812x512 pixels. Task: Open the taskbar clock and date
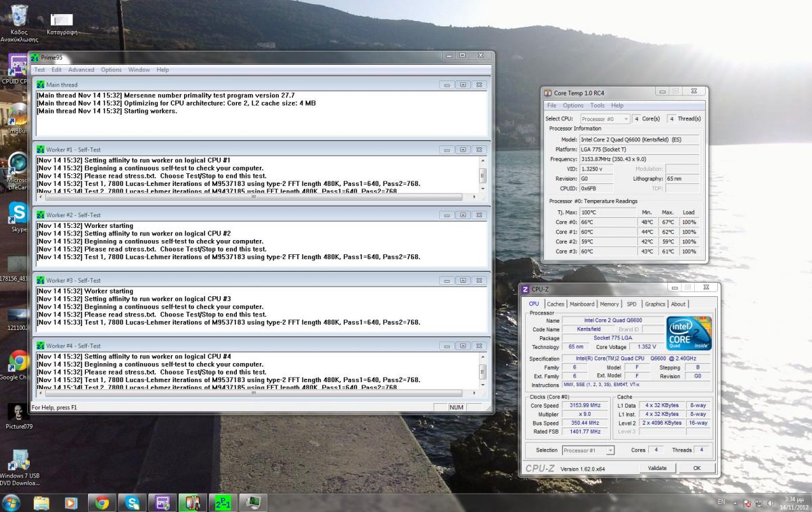point(794,503)
